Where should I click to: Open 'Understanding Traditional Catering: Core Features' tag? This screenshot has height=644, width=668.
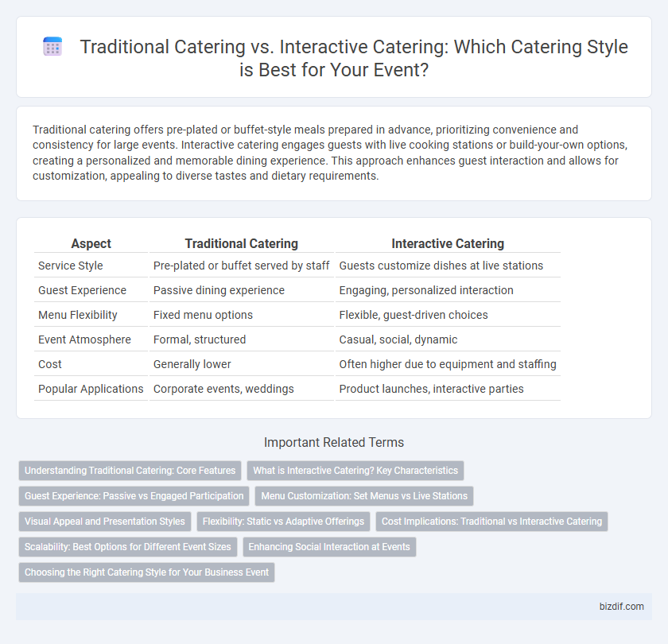[x=130, y=471]
